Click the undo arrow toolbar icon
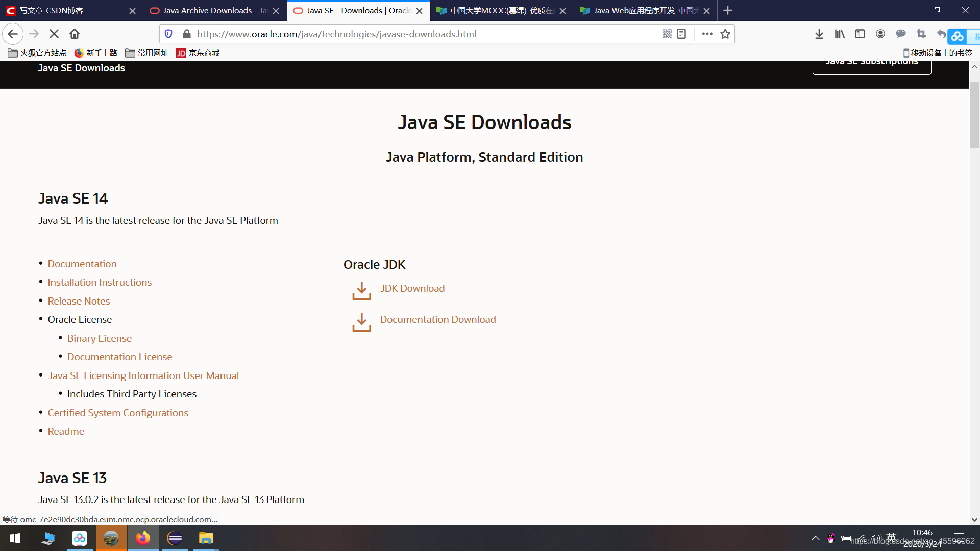Screen dimensions: 980x551 [941, 34]
